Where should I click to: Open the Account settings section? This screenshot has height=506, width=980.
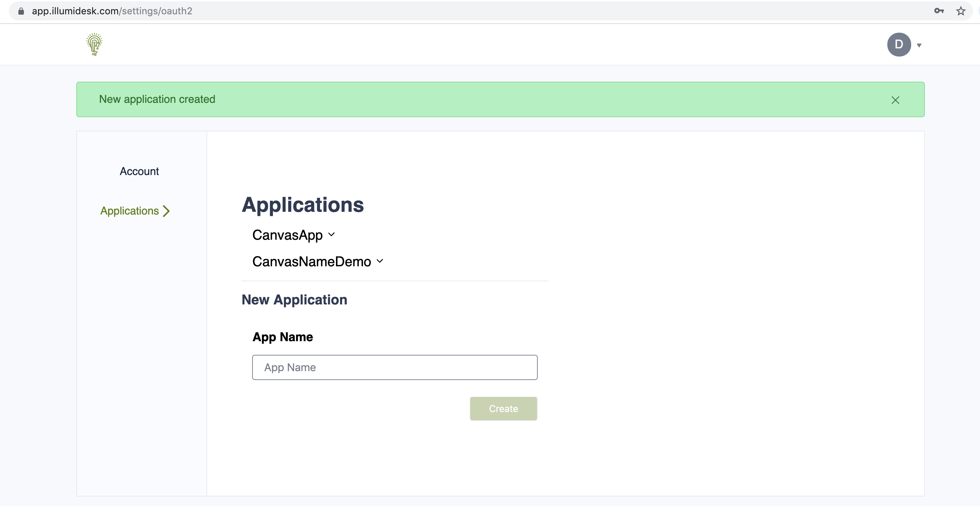(139, 172)
